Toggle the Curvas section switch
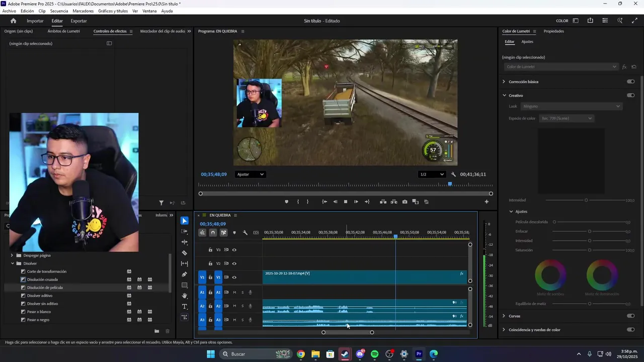This screenshot has width=644, height=362. (630, 316)
